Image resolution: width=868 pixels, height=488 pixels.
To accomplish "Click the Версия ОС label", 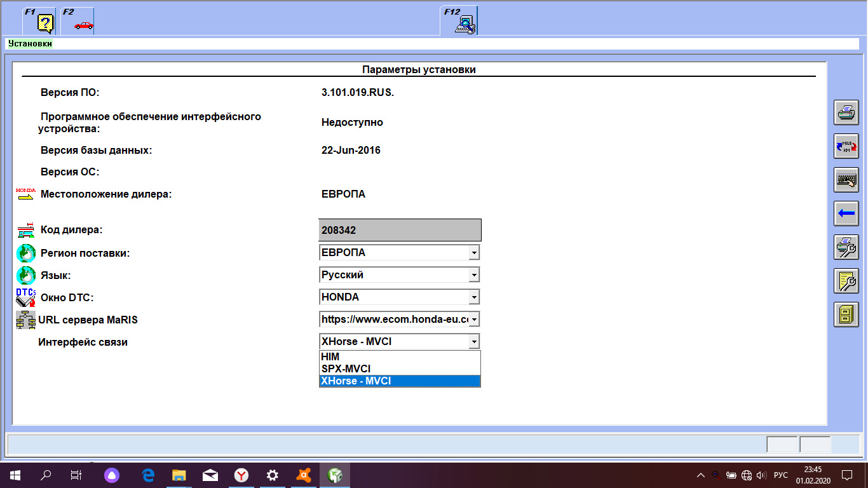I will coord(70,172).
